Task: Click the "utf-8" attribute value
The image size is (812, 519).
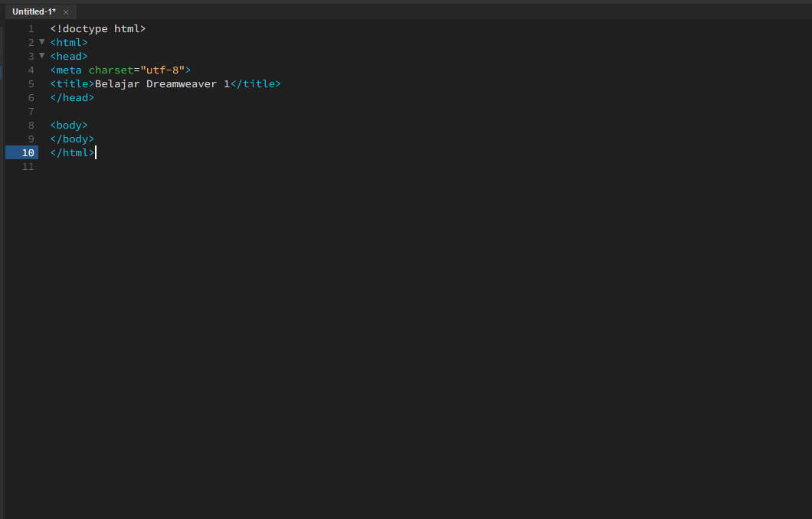Action: tap(162, 70)
